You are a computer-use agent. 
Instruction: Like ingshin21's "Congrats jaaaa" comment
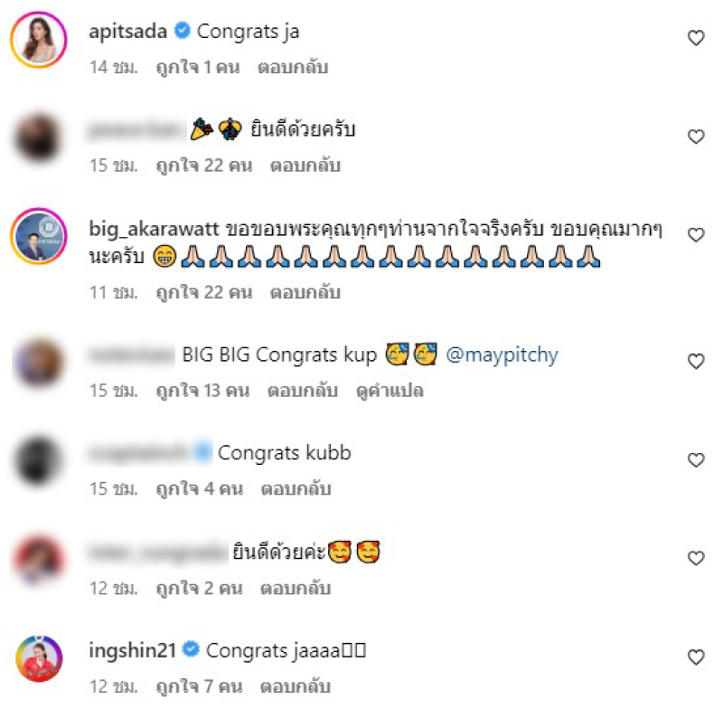(x=696, y=657)
